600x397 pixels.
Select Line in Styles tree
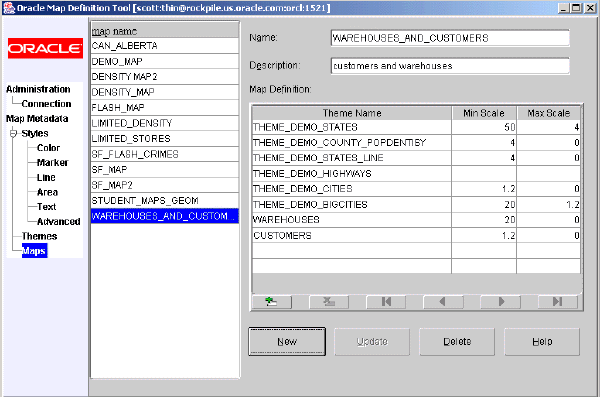[46, 178]
